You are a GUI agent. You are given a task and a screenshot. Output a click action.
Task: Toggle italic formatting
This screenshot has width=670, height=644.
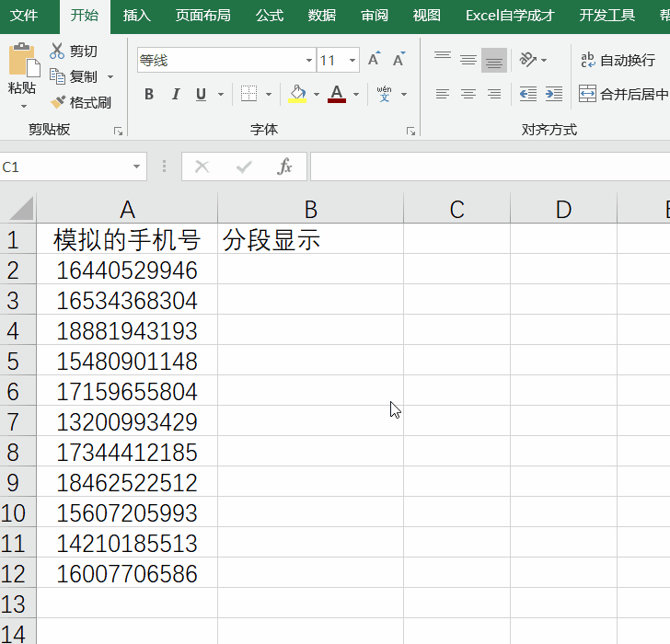[175, 94]
